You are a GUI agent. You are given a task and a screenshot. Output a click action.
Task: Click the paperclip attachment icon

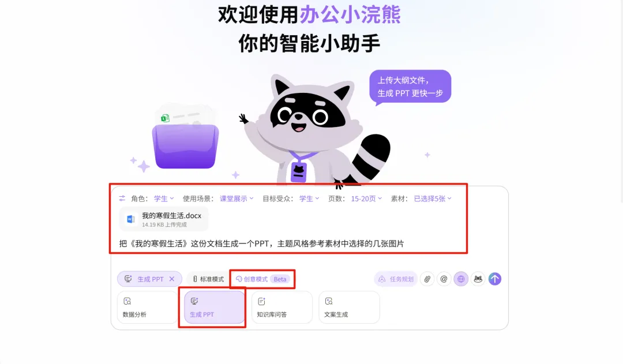[427, 279]
